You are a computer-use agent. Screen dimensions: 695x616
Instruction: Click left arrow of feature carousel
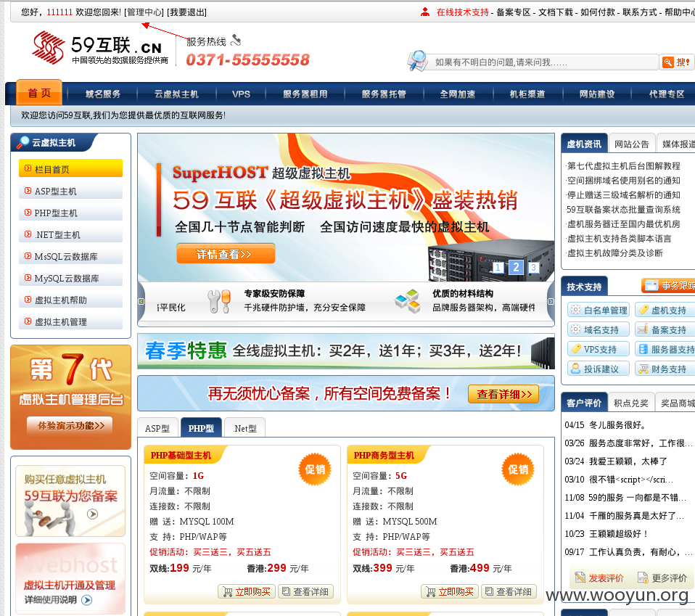point(141,301)
